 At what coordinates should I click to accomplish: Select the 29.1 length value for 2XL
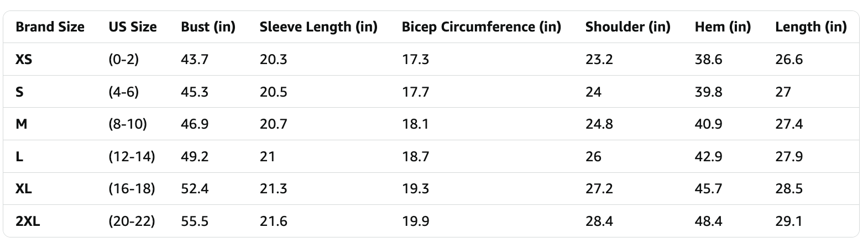click(x=789, y=221)
